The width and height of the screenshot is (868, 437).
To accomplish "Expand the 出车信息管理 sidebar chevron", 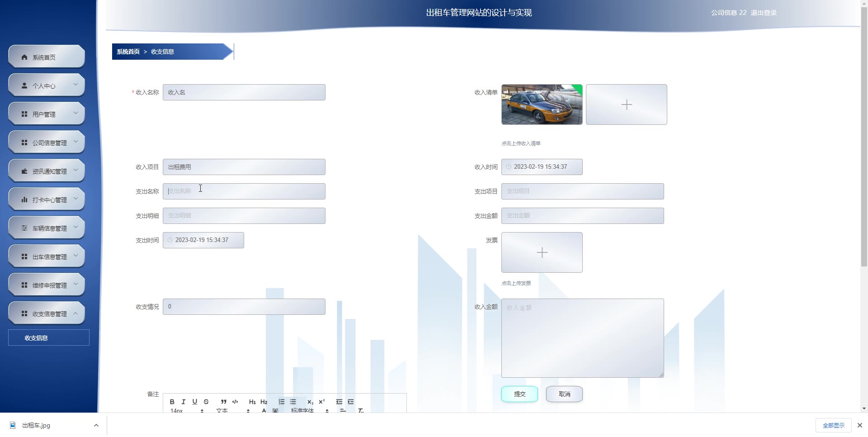I will [x=75, y=256].
